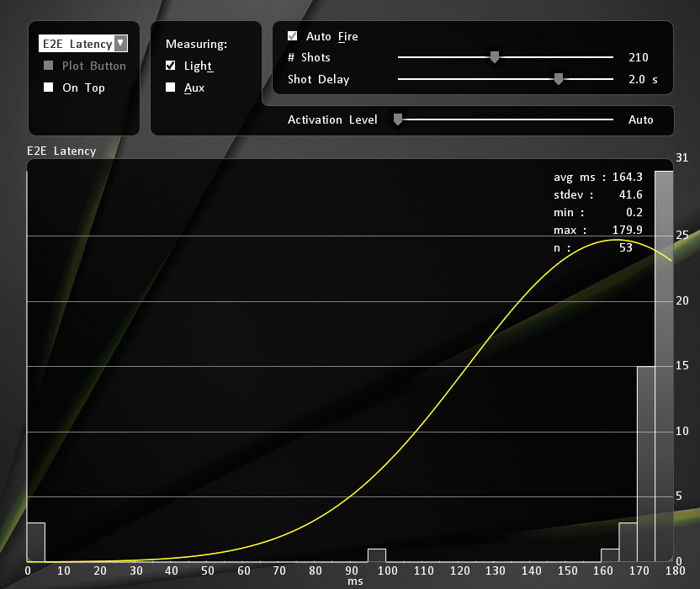Click the histogram bar at 0 ms

pyautogui.click(x=35, y=542)
